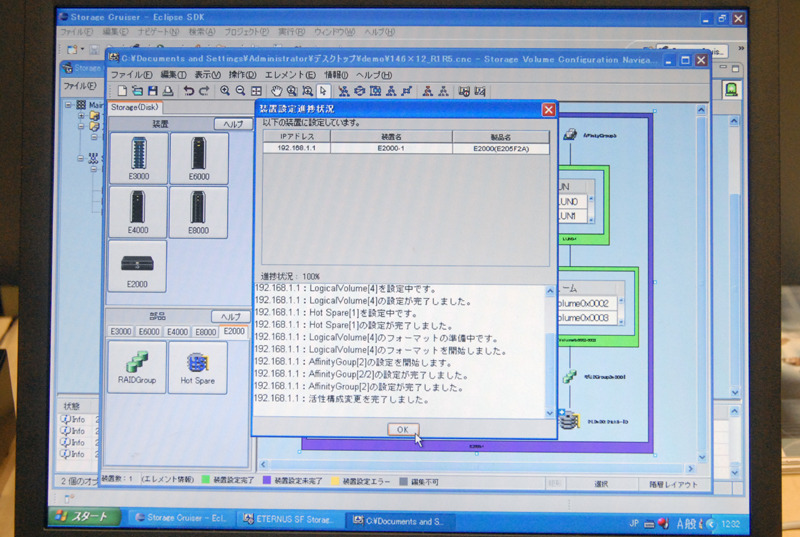Click the 192.168.1.1 cell in the device table

(x=297, y=148)
